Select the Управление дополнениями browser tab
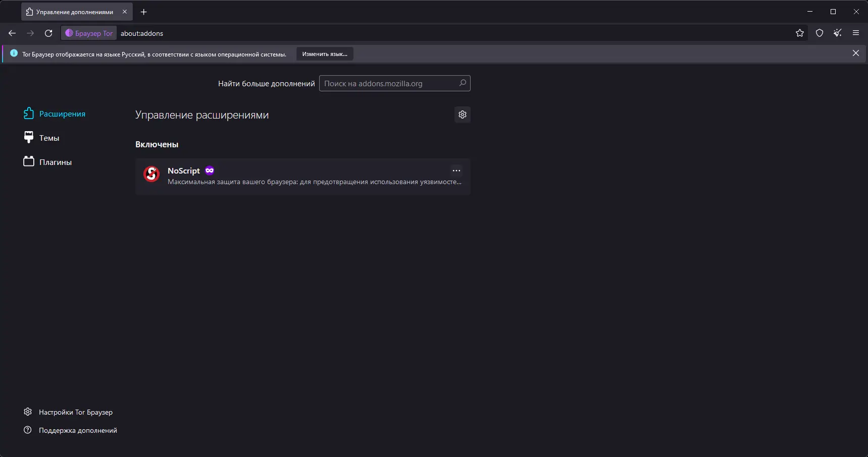The image size is (868, 457). pos(77,12)
